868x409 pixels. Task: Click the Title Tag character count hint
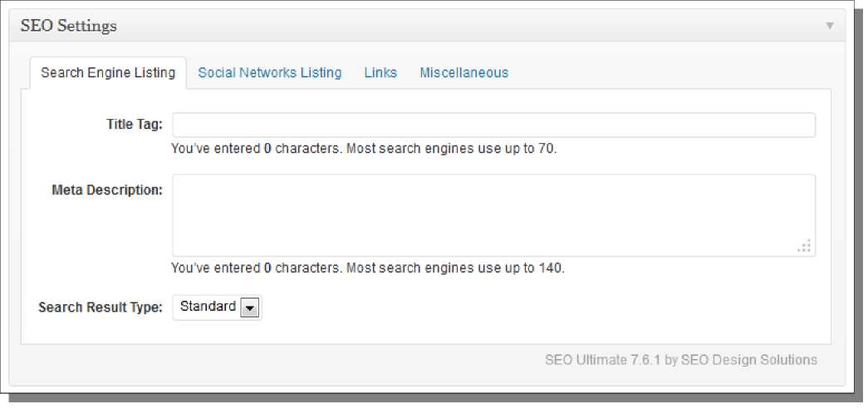pos(365,149)
